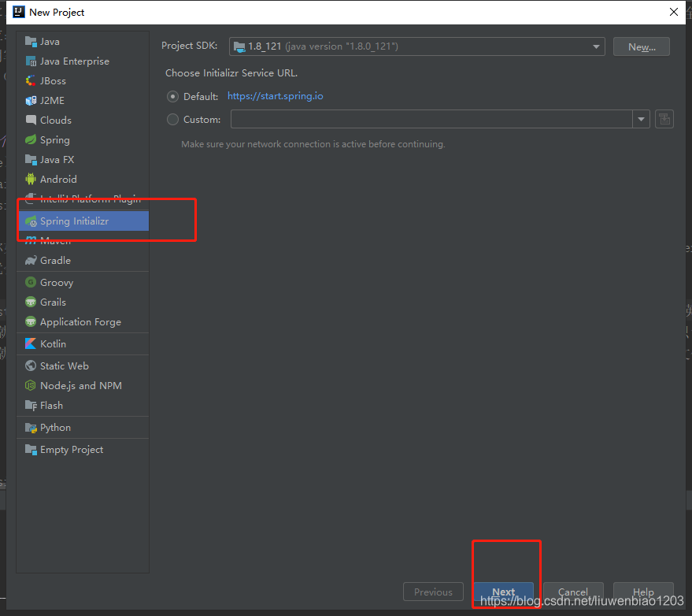Viewport: 692px width, 616px height.
Task: Click the import icon beside Custom URL field
Action: 664,119
